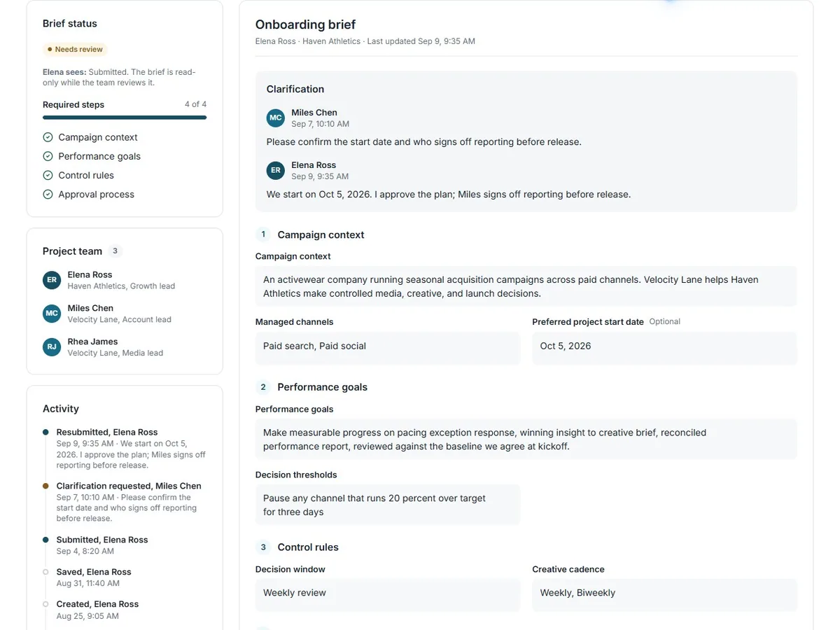Click section number 3 badge for Control rules
The width and height of the screenshot is (840, 630).
pyautogui.click(x=263, y=547)
